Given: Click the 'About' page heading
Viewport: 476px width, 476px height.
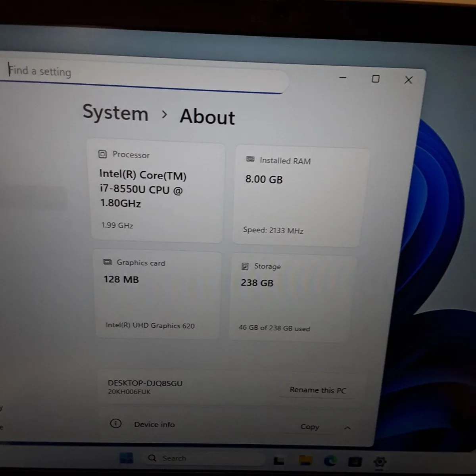Looking at the screenshot, I should (207, 117).
